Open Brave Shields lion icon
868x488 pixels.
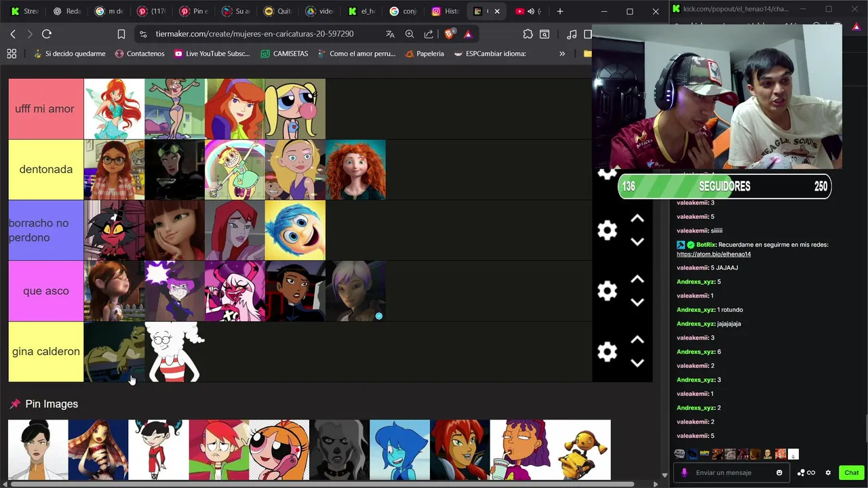click(x=449, y=34)
